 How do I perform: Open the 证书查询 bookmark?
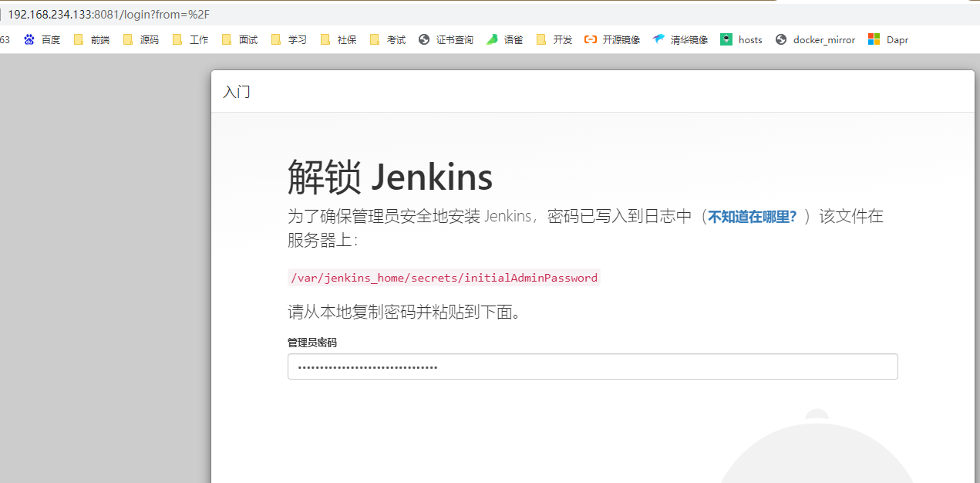(x=446, y=39)
